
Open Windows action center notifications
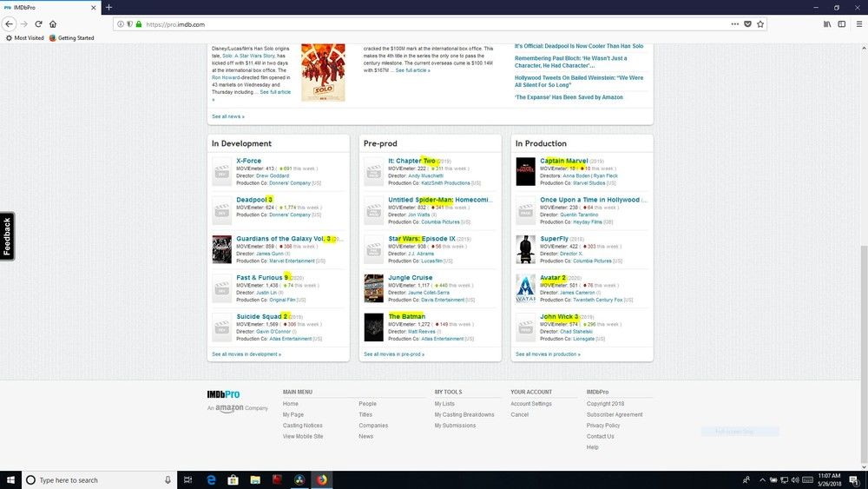pos(854,479)
